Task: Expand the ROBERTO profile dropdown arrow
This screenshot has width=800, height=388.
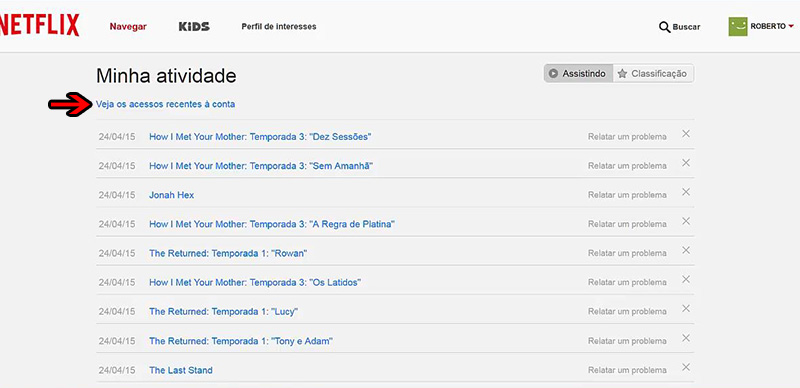Action: click(791, 27)
